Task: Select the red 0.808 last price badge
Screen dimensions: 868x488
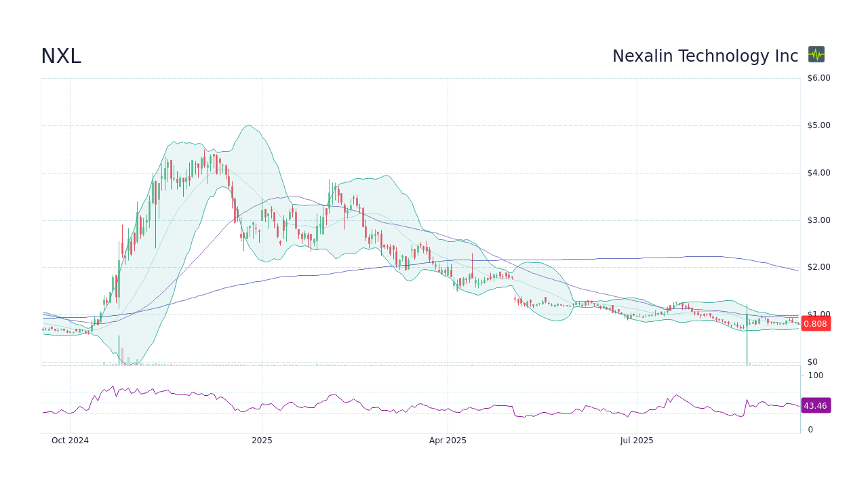Action: pos(815,323)
